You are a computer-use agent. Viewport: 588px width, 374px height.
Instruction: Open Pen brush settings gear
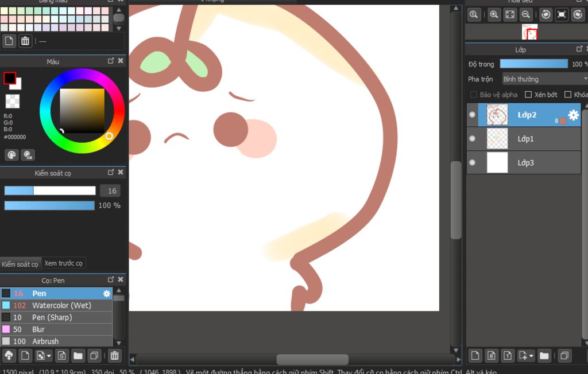(x=107, y=294)
